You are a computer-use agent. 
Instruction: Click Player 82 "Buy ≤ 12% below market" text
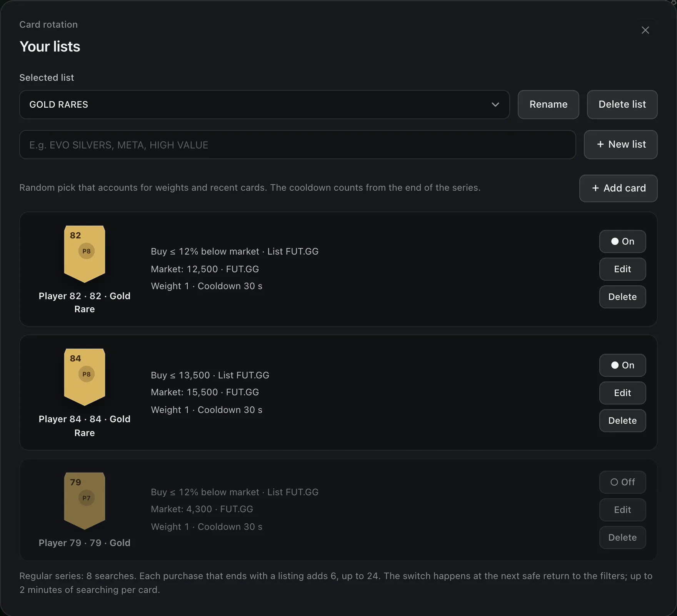[205, 251]
